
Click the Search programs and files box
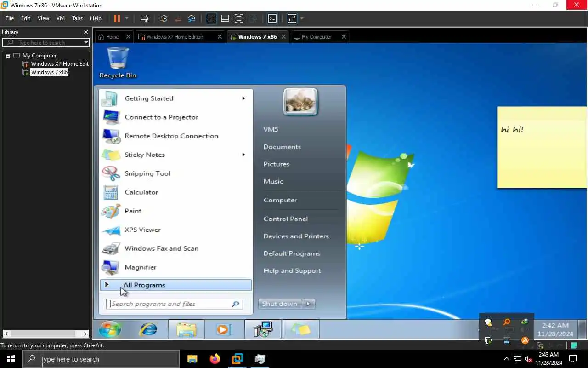coord(175,304)
